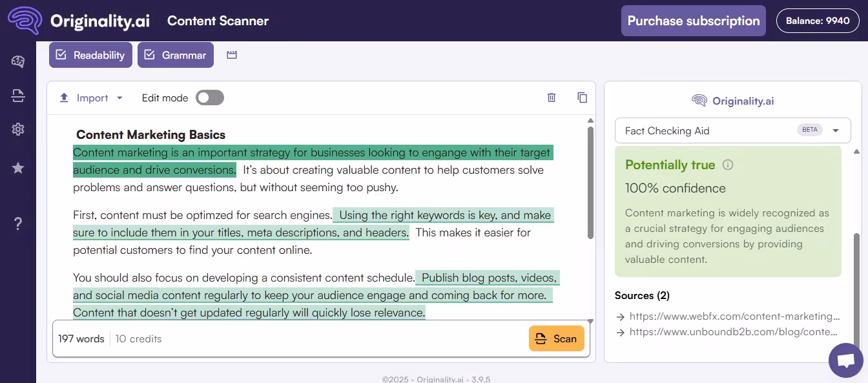Click the '197 words' counter
The height and width of the screenshot is (383, 868).
coord(81,338)
